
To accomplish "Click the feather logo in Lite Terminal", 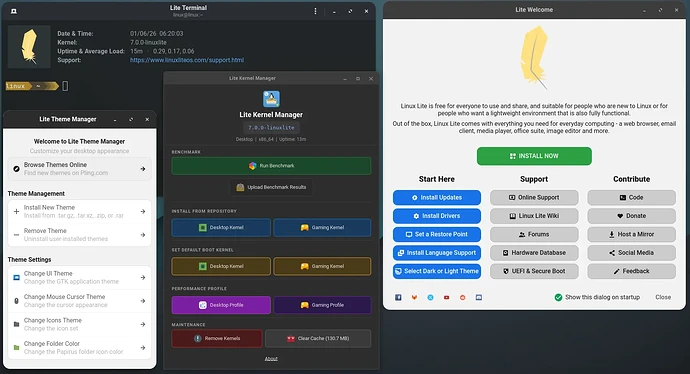I will (29, 46).
